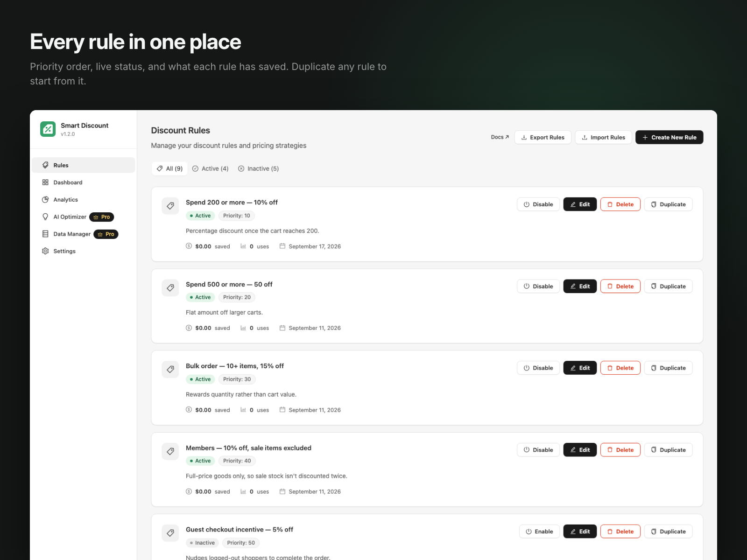Go to Analytics in the sidebar
747x560 pixels.
pos(84,200)
